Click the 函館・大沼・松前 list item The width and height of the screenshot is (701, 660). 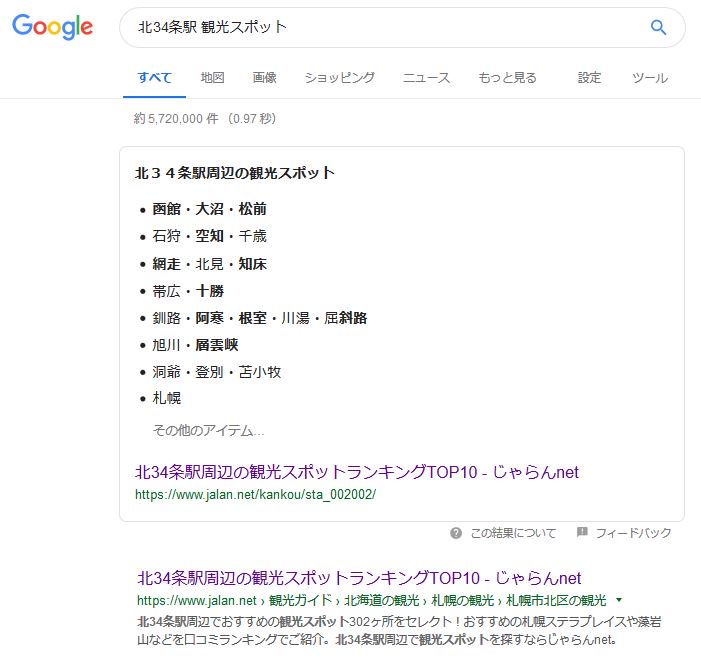click(x=209, y=209)
